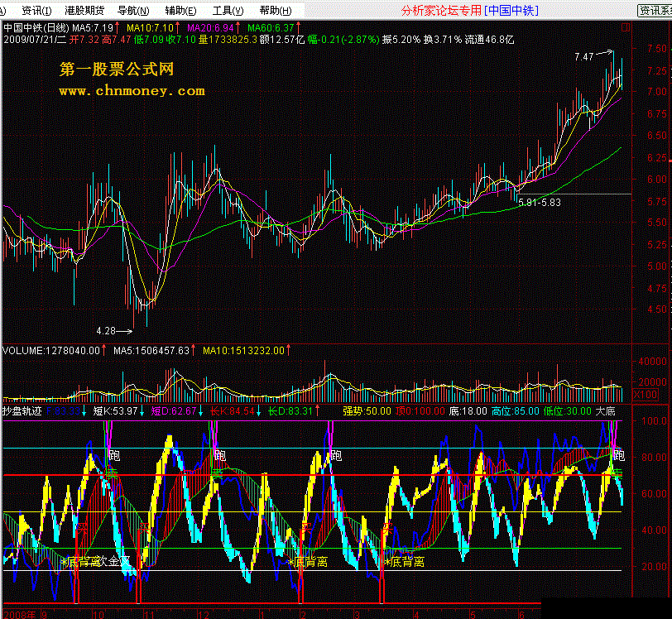Viewport: 672px width, 619px height.
Task: Click the 5.81-5.83 support level annotation
Action: pos(540,202)
